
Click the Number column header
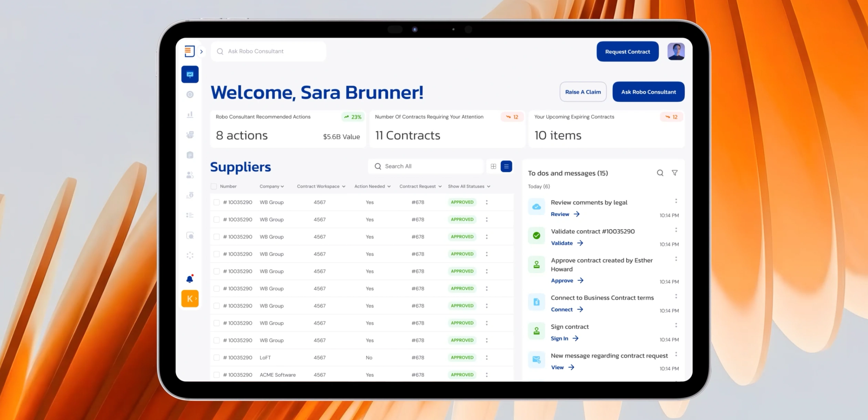(x=228, y=186)
